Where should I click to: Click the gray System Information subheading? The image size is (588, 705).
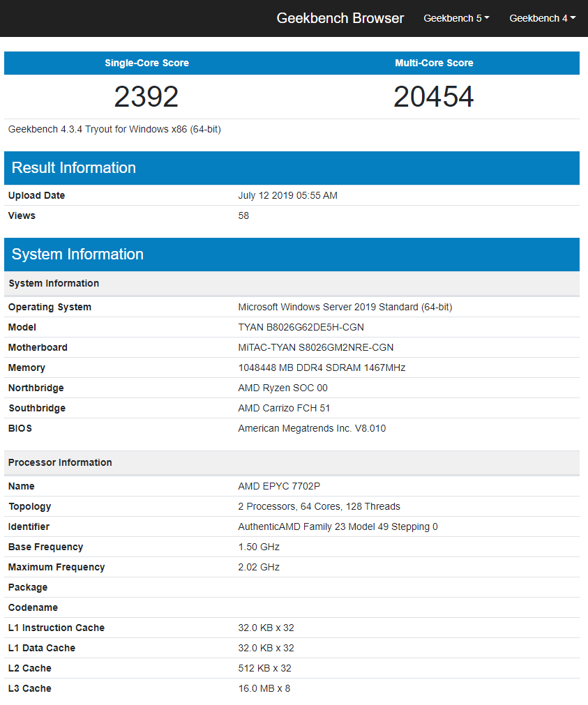point(292,283)
